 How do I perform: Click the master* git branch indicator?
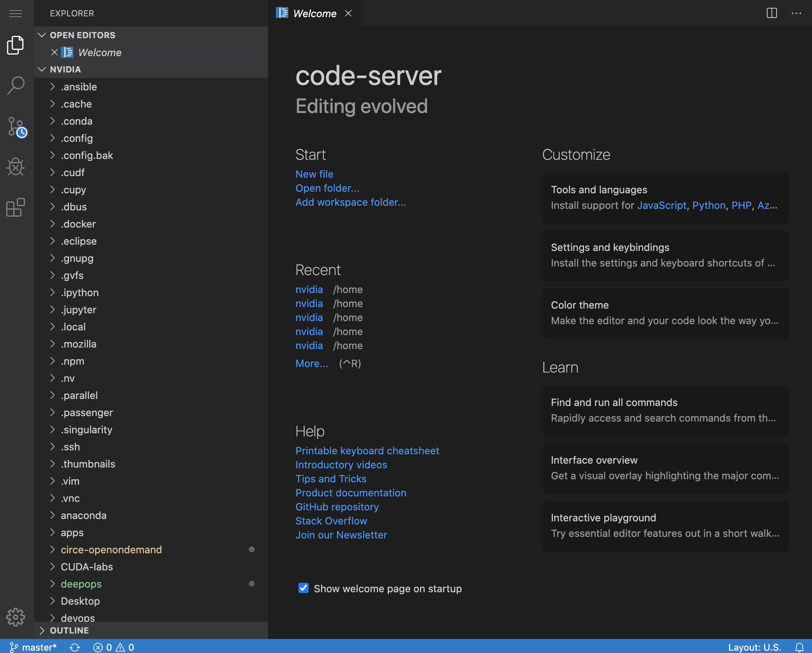pos(33,647)
